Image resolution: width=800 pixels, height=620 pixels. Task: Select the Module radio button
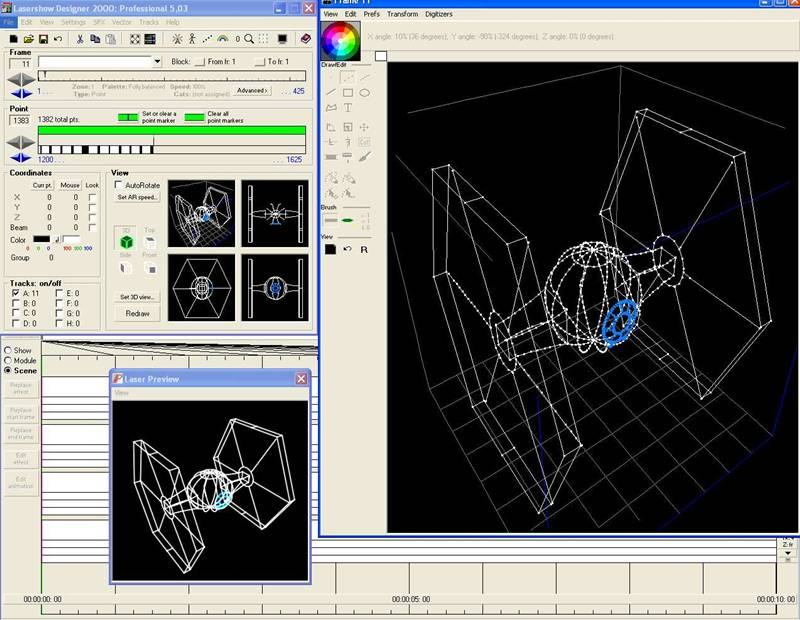(x=9, y=360)
